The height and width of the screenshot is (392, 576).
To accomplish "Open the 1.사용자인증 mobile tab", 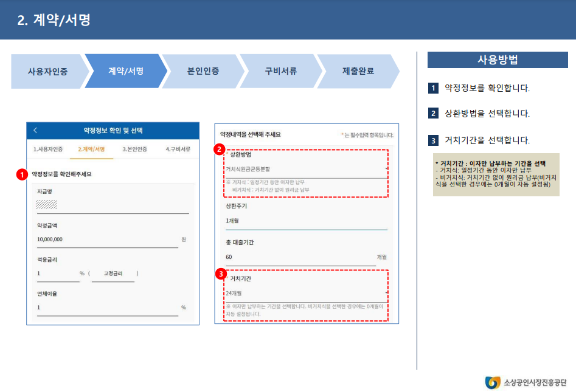I will [x=48, y=149].
